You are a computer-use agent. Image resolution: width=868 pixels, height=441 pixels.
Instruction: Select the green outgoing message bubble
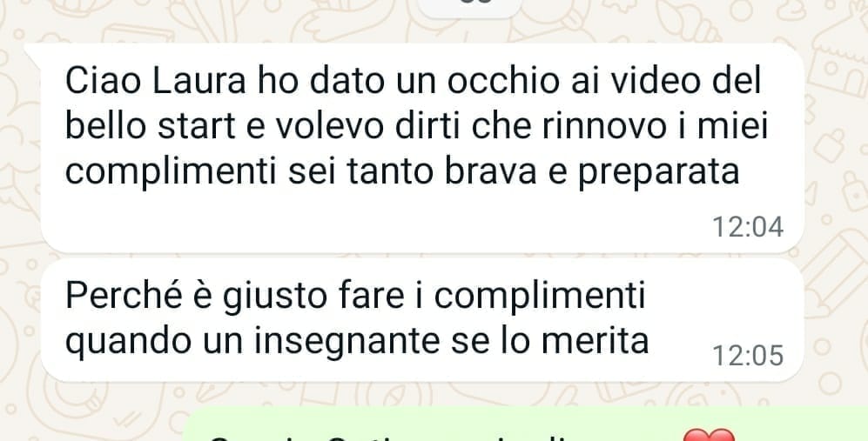click(525, 425)
